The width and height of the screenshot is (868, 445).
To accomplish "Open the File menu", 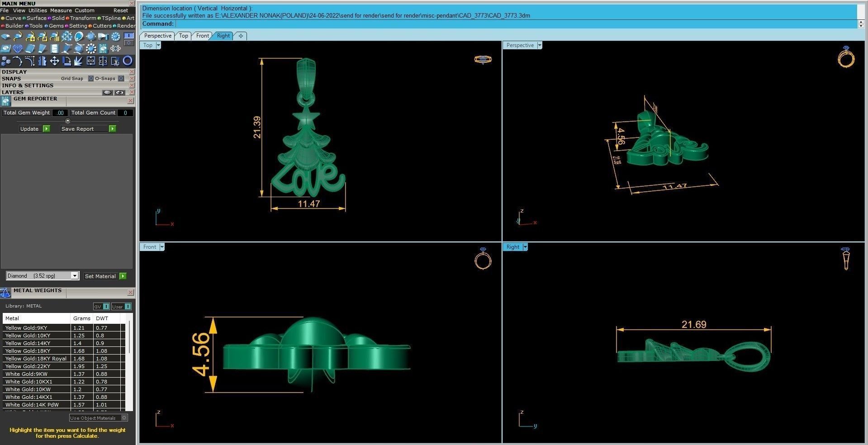I will coord(5,10).
